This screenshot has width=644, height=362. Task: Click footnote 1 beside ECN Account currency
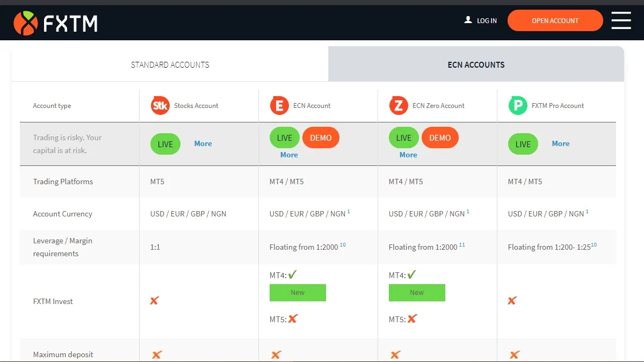[x=349, y=212]
